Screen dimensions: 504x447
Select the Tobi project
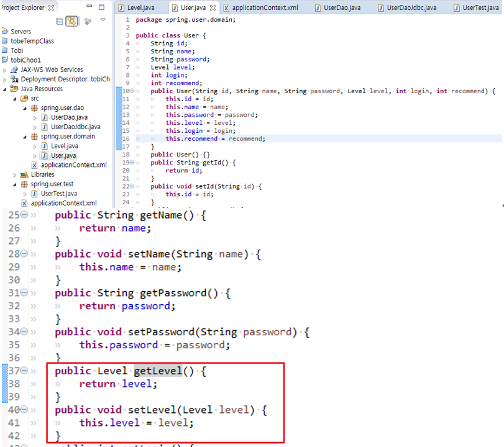(17, 50)
